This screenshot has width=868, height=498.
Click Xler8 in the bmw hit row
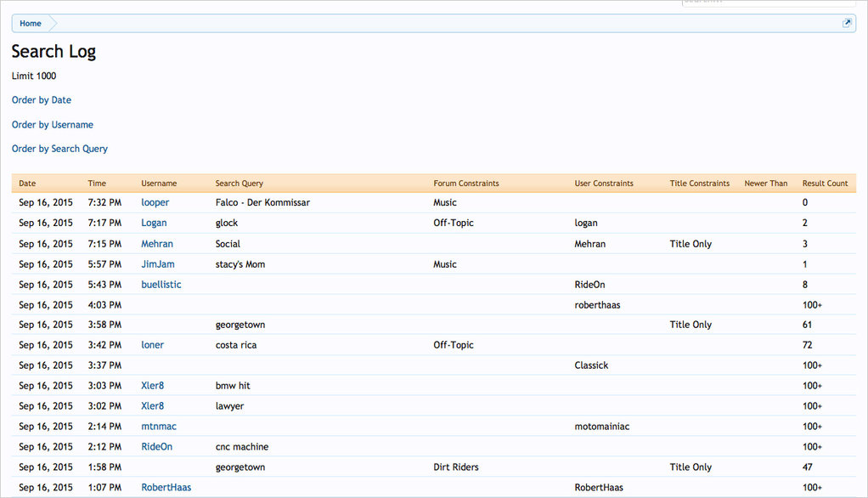click(153, 386)
